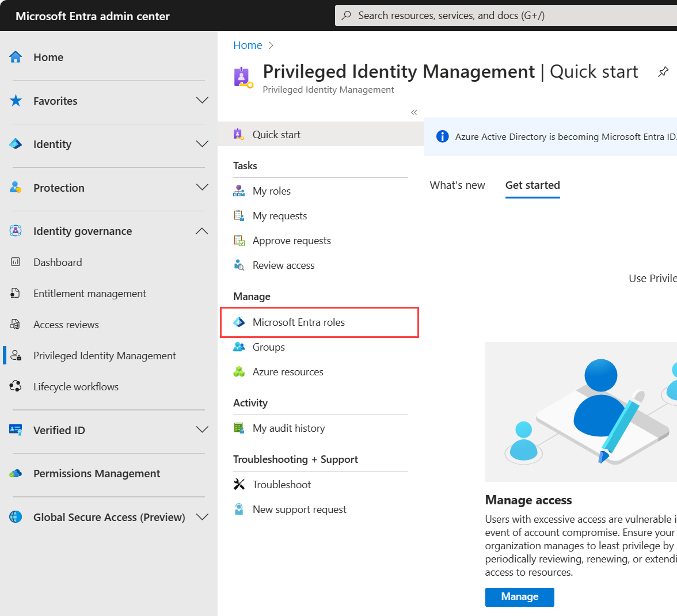The image size is (677, 616).
Task: Expand the Identity section chevron
Action: tap(202, 144)
